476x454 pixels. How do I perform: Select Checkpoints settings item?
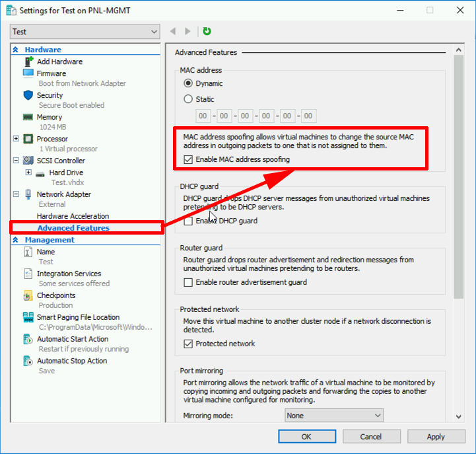(x=56, y=295)
